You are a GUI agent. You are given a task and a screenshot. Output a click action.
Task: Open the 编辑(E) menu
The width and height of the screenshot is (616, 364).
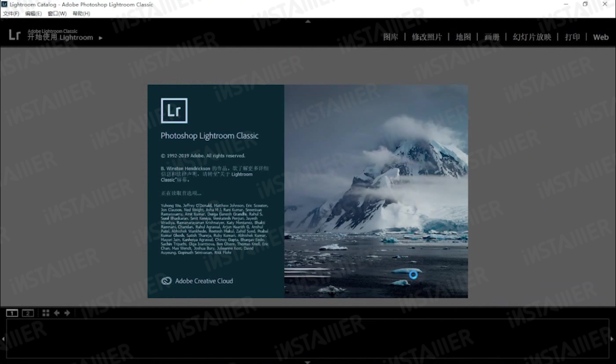(x=34, y=13)
